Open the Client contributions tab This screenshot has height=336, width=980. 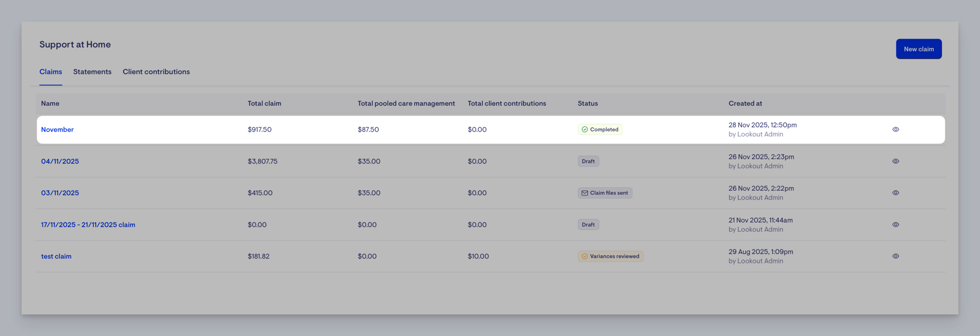point(156,71)
